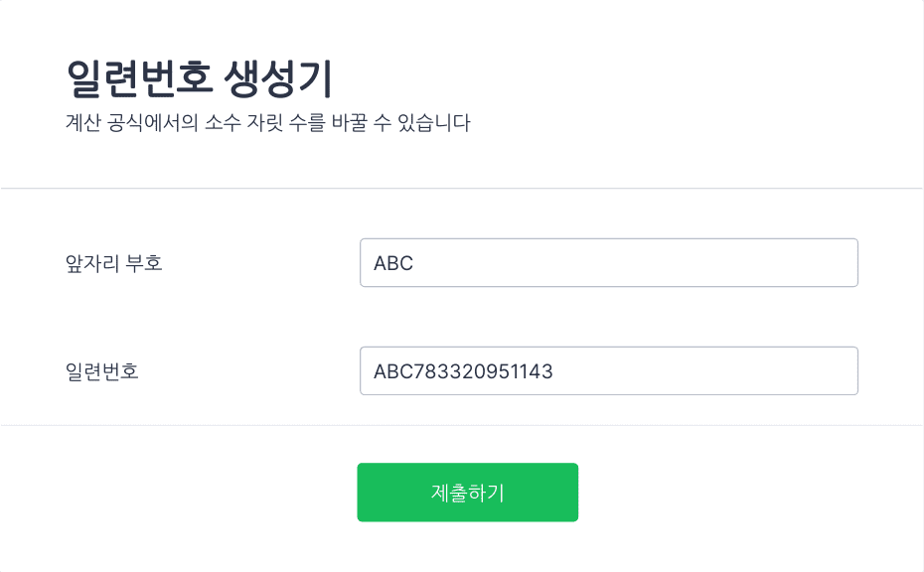Focus the 일련번호 input field
924x572 pixels.
(x=609, y=370)
